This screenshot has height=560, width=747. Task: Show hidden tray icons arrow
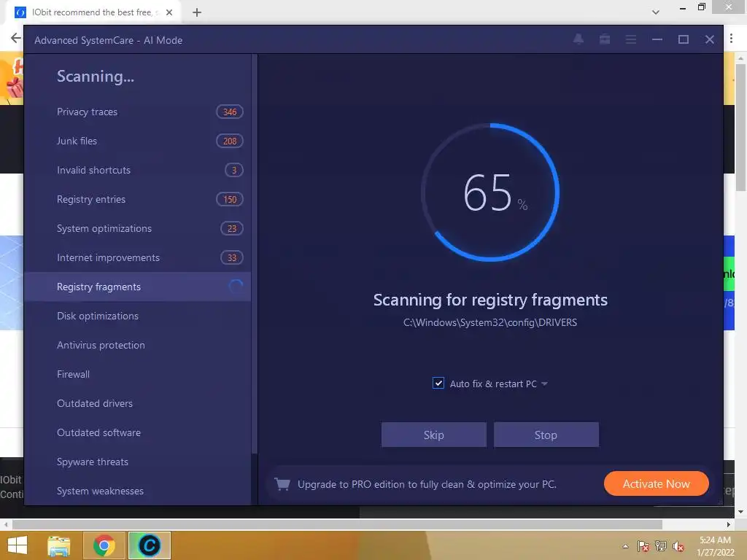(x=625, y=546)
